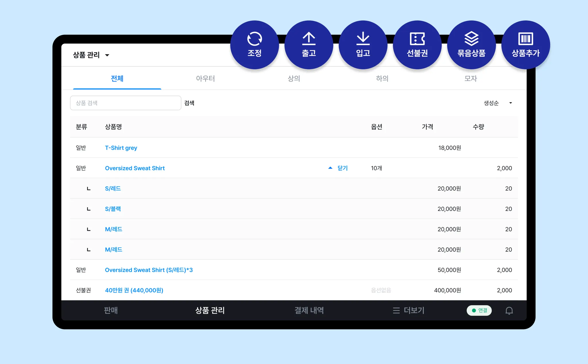Click the 상품 검색 search input field
The height and width of the screenshot is (364, 588).
coord(125,103)
